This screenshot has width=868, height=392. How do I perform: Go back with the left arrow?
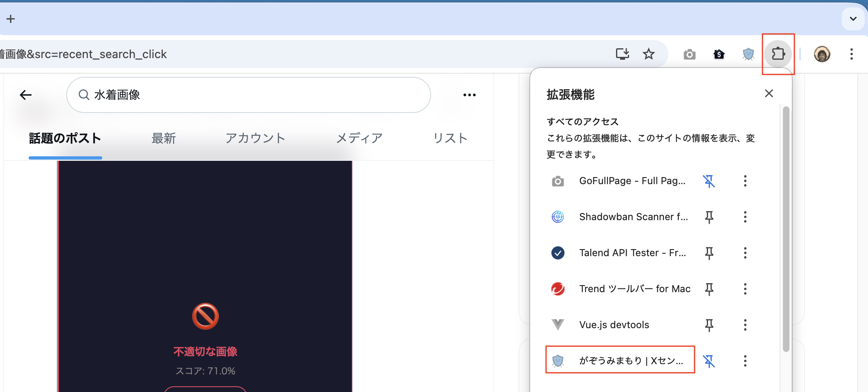click(25, 95)
